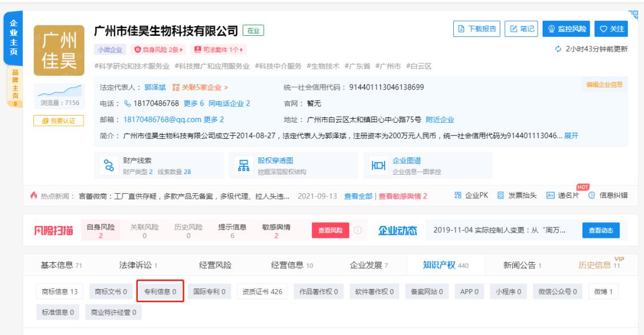Open 查看敏感舆情 2 link
Screen dimensions: 644x335
(x=402, y=196)
